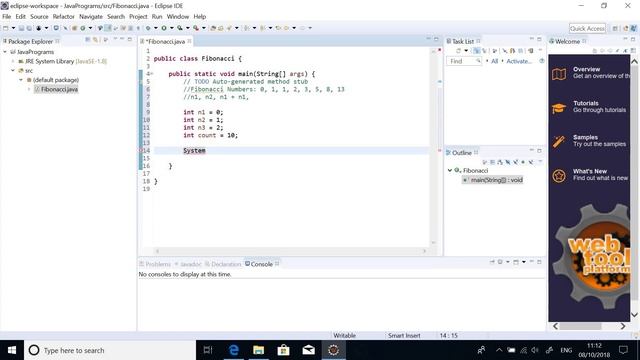
Task: Click Welcome panel horizontal scrollbar
Action: pyautogui.click(x=589, y=326)
